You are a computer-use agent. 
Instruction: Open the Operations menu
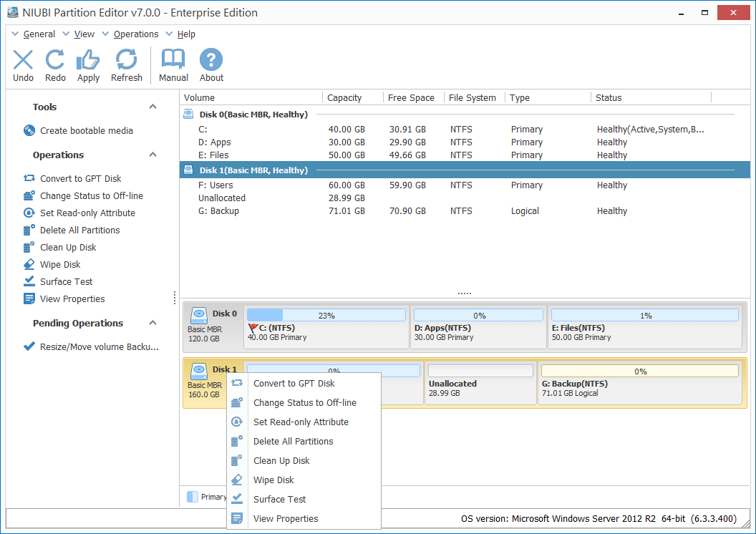[x=136, y=34]
